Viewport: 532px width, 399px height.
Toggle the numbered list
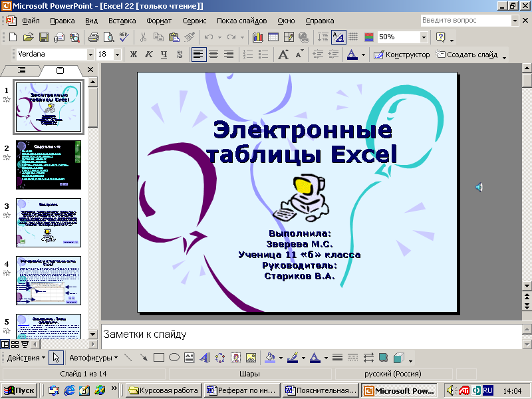[x=248, y=55]
